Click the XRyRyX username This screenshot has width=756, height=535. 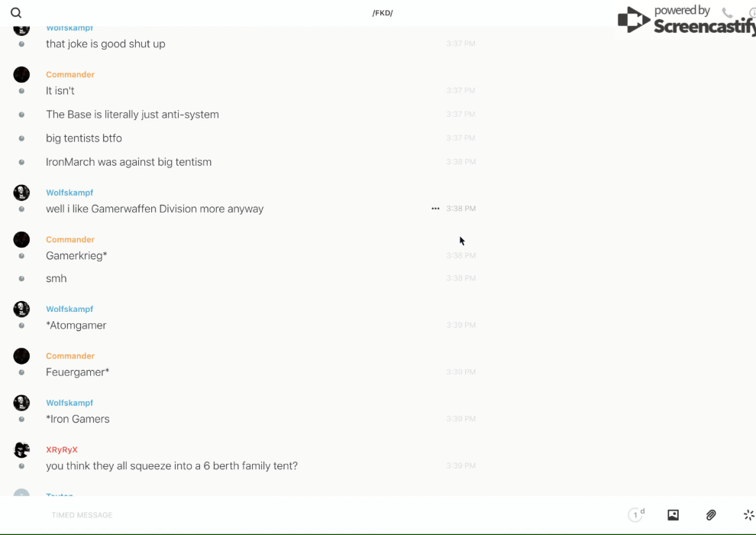click(62, 449)
